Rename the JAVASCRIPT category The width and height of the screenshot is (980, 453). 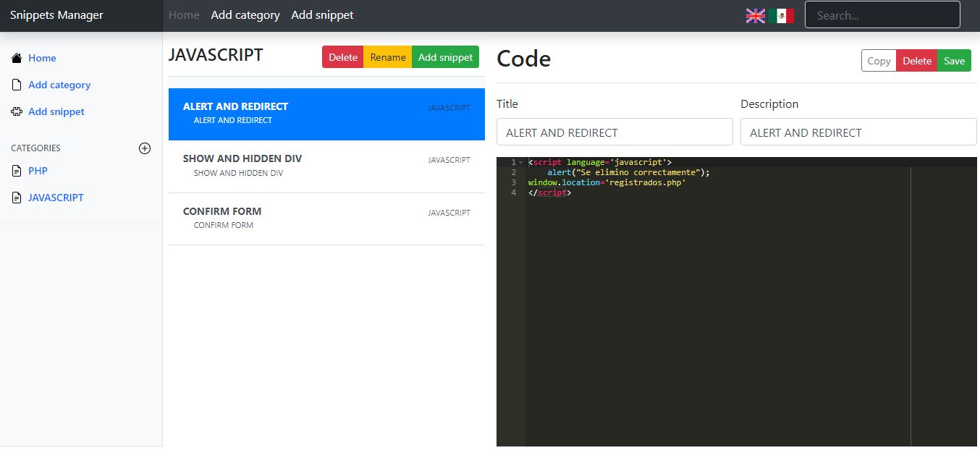[387, 56]
